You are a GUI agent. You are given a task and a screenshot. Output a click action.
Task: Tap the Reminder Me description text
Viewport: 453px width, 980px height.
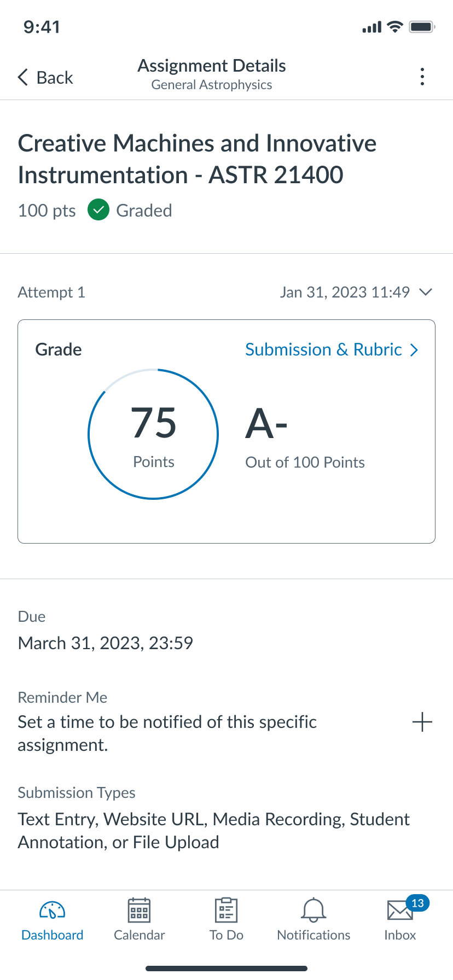(167, 733)
